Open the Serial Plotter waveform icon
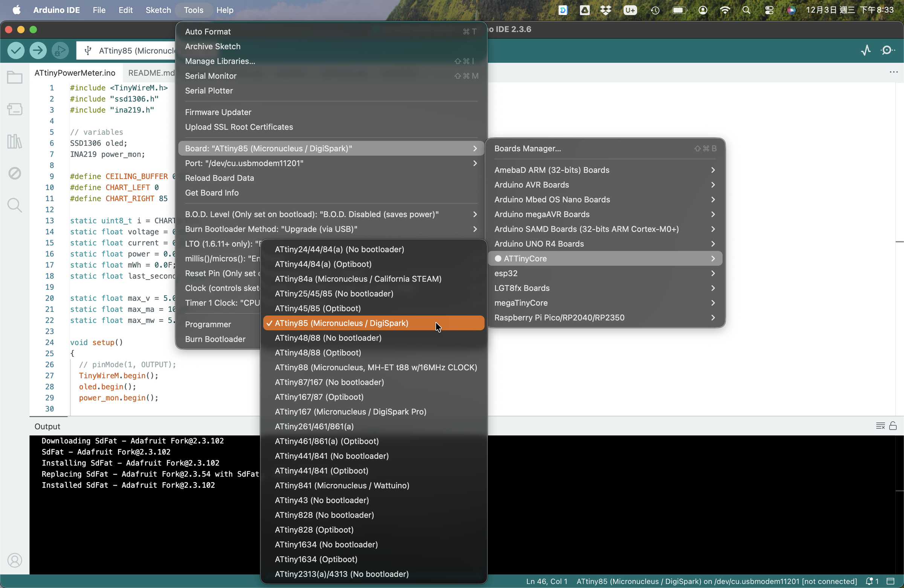This screenshot has width=904, height=588. [x=866, y=50]
